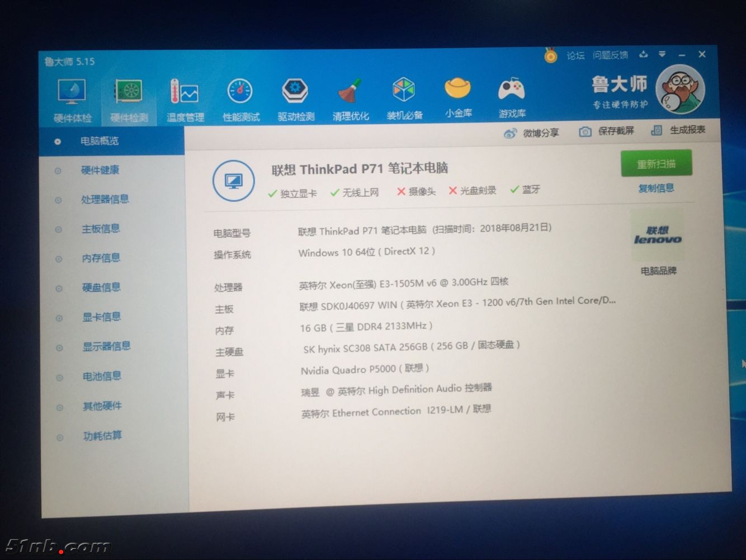Click the 复制信息 copy info link
746x560 pixels.
click(655, 189)
